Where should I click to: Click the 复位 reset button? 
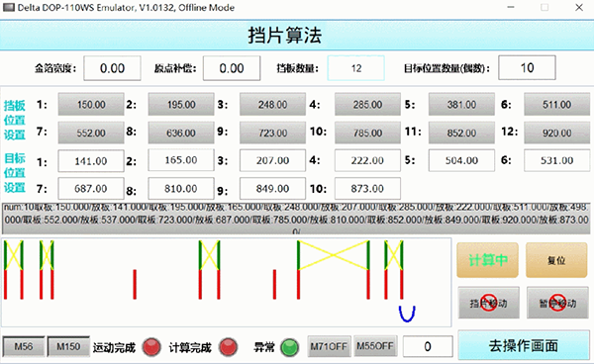[556, 260]
